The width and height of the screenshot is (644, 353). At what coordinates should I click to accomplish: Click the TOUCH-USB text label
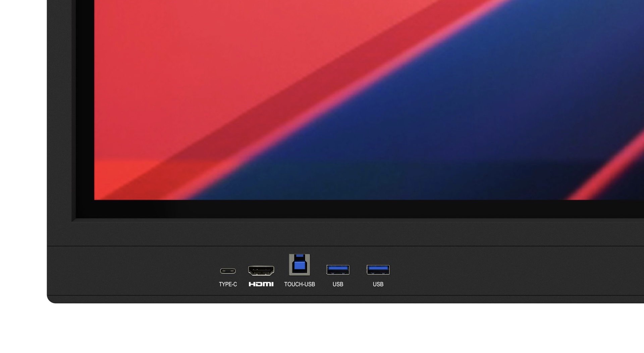pos(300,284)
